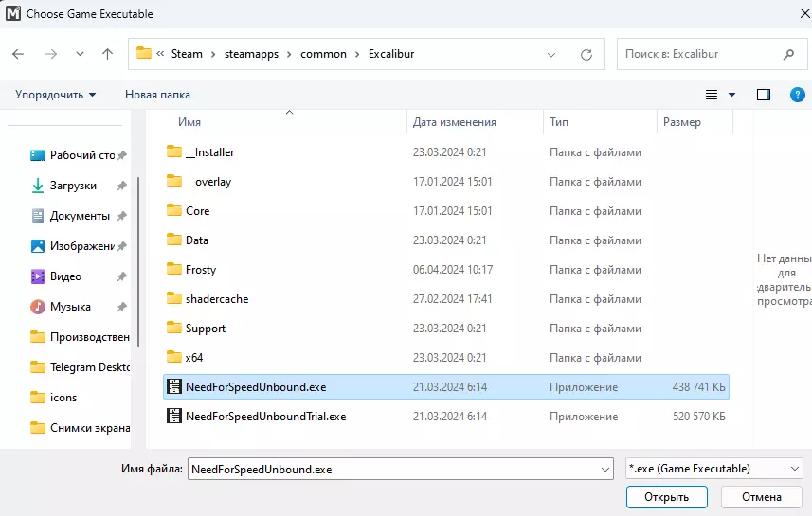Go up one folder level
The image size is (812, 516).
click(x=108, y=54)
